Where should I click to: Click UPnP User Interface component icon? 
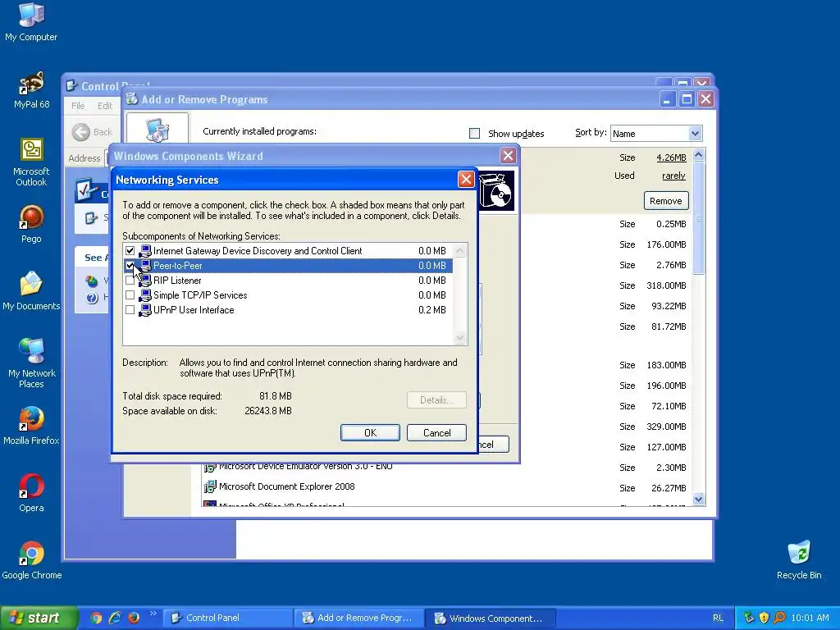point(144,309)
